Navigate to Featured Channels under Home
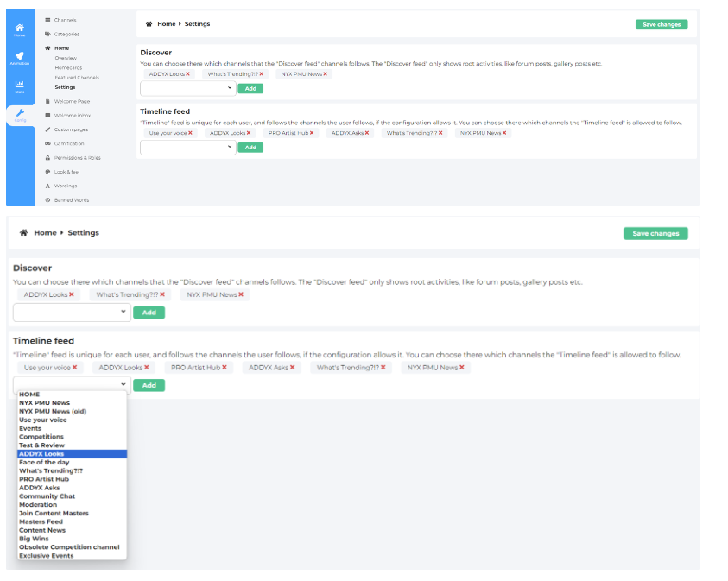Image resolution: width=728 pixels, height=581 pixels. point(77,78)
